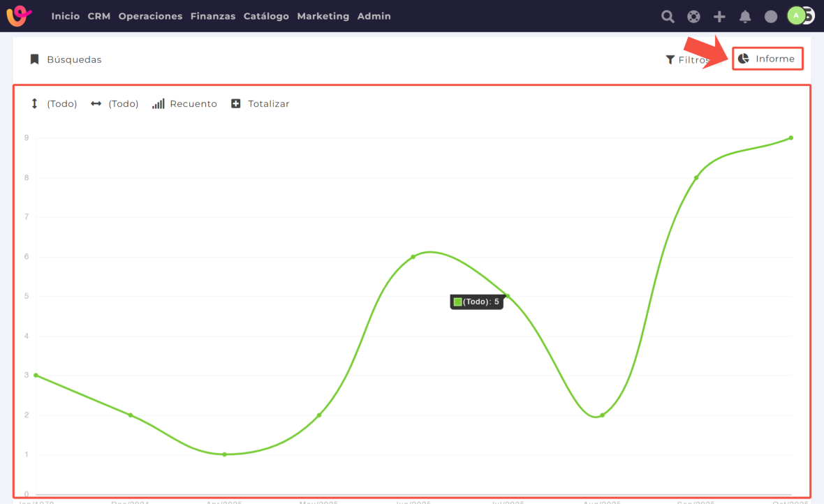Click the chart data point at value 8
Screen dimensions: 824x504
696,177
